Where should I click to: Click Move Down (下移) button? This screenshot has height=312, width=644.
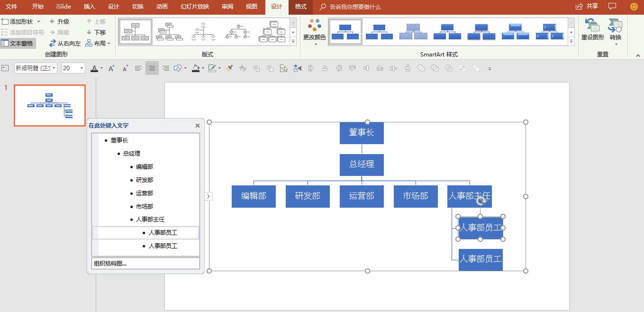[x=96, y=32]
